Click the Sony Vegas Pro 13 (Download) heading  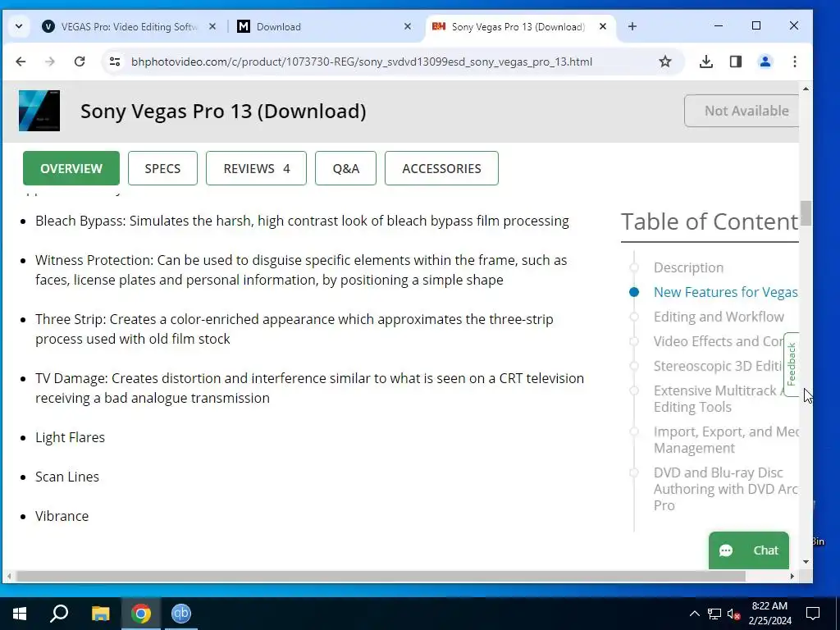(223, 111)
